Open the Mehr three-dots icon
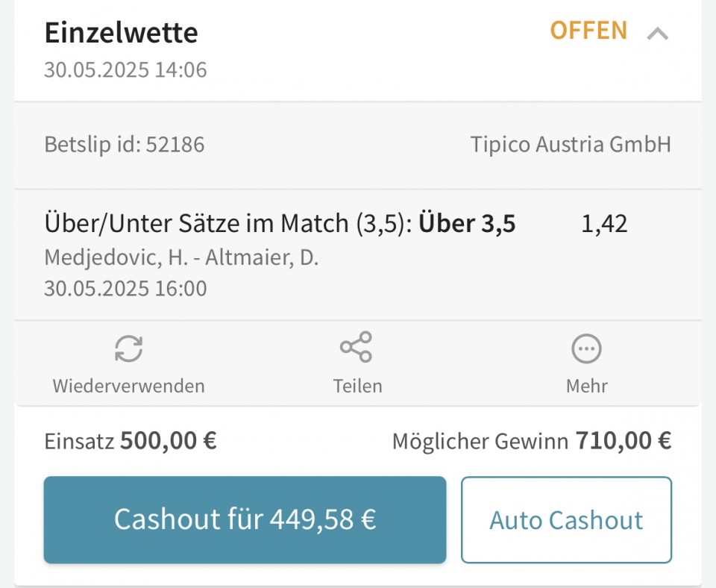This screenshot has height=588, width=716. click(586, 348)
